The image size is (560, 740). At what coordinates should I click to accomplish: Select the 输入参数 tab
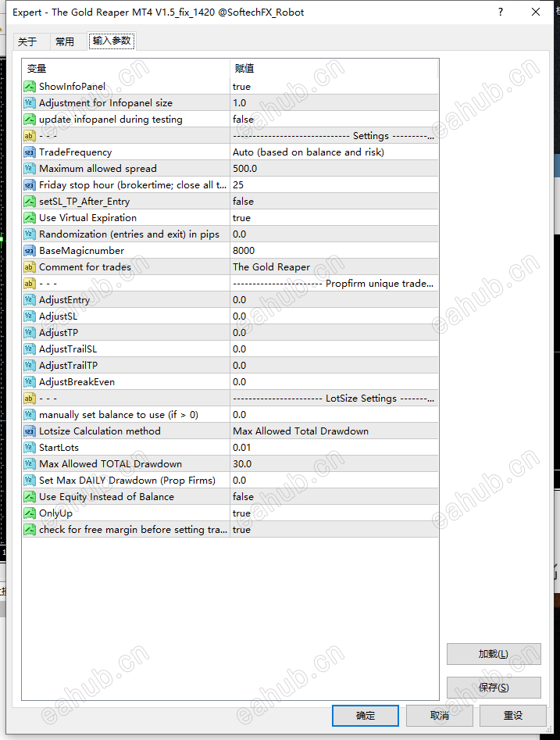pos(112,41)
